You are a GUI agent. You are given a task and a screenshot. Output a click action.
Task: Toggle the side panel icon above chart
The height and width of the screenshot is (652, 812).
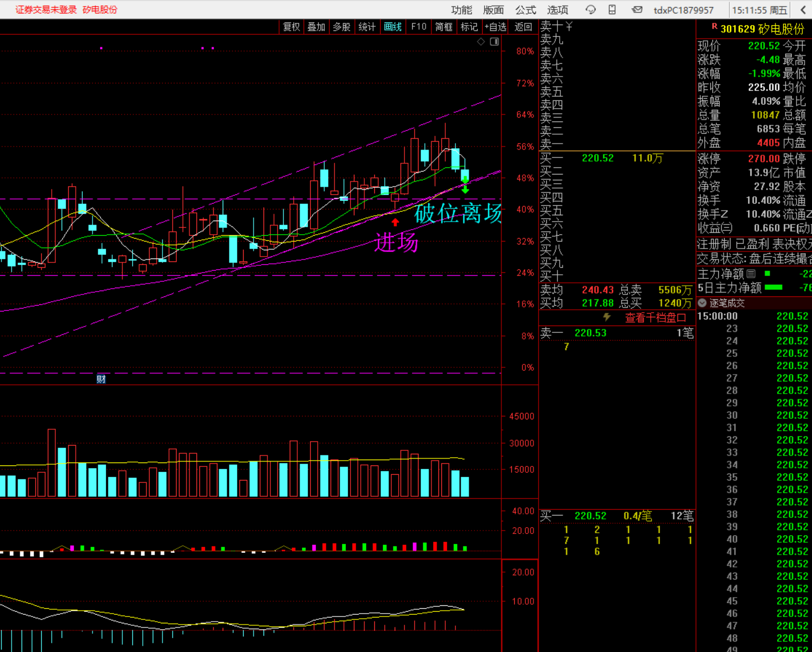[x=494, y=41]
